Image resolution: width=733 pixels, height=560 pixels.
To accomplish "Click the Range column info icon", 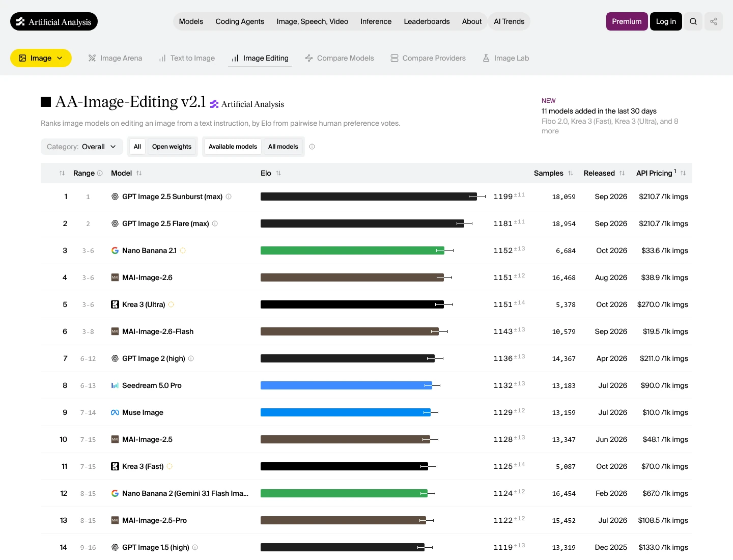I will coord(100,173).
